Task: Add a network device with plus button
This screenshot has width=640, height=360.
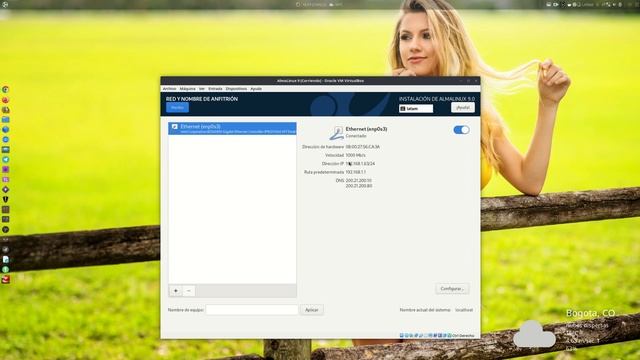Action: click(x=176, y=291)
